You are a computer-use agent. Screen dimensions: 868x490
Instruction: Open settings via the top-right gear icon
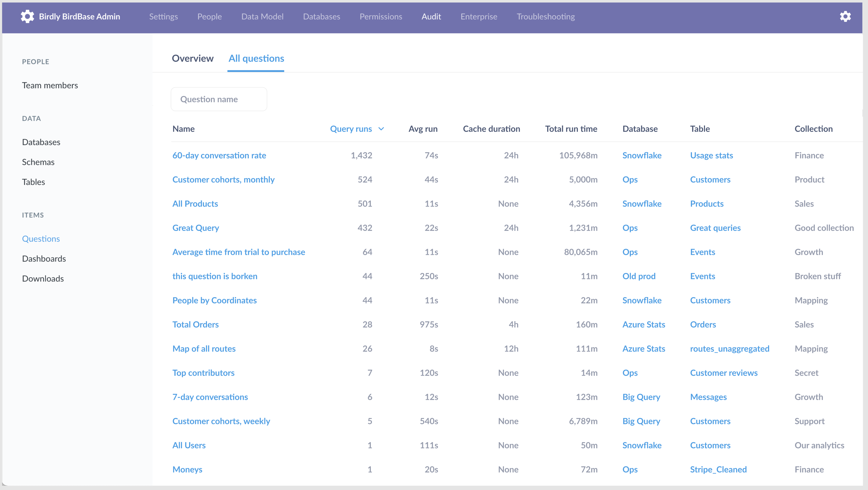coord(845,16)
